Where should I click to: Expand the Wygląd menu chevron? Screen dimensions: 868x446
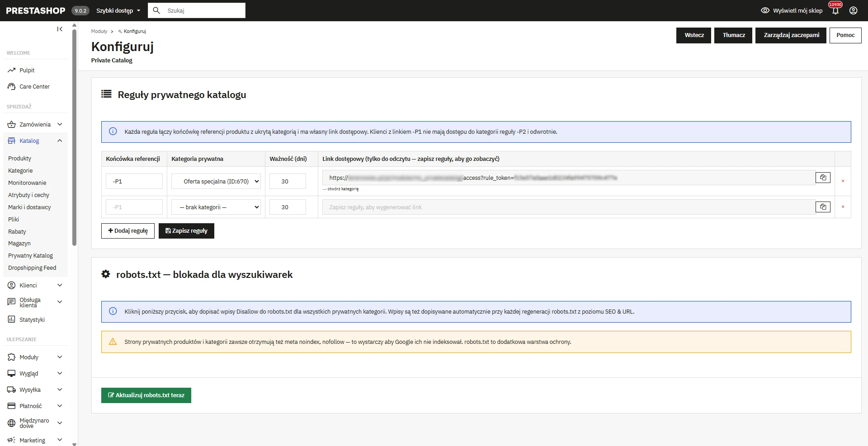[60, 373]
